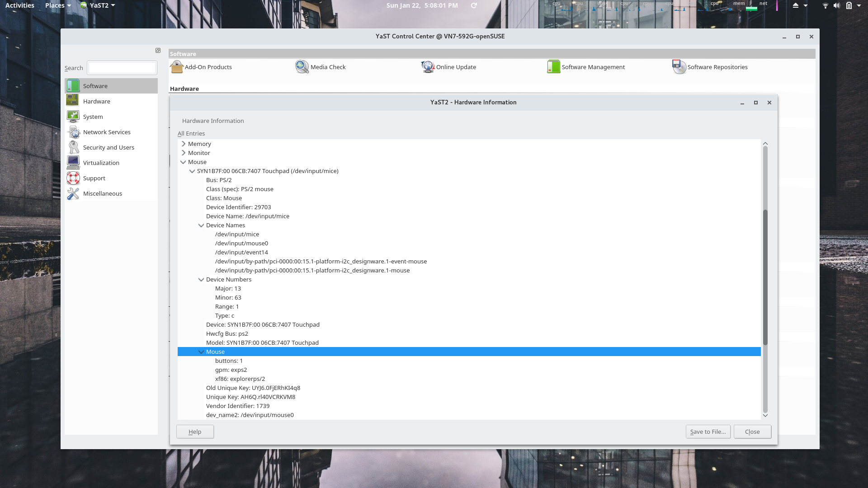This screenshot has width=868, height=488.
Task: Open the Places menu dropdown
Action: click(x=58, y=5)
